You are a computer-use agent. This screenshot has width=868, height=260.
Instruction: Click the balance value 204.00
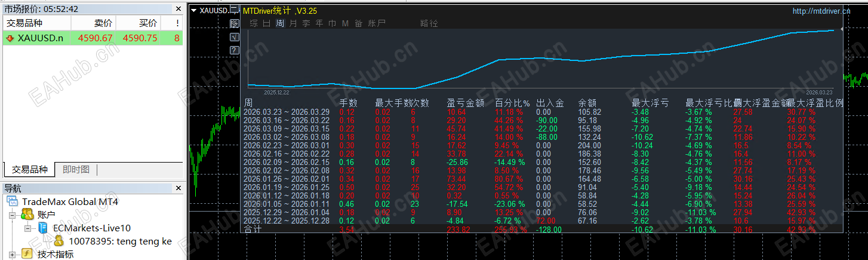590,145
